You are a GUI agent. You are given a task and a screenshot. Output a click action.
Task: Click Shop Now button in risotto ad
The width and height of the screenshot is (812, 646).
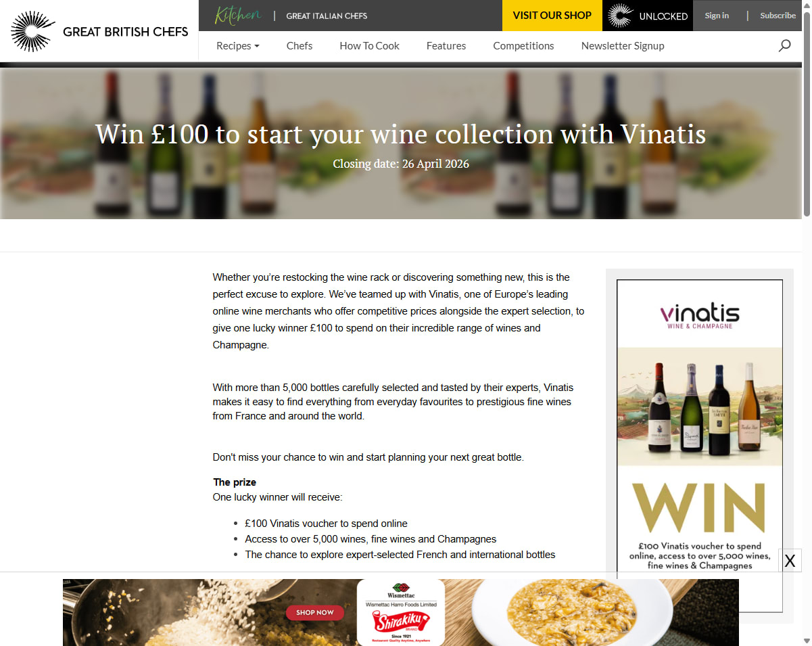pyautogui.click(x=315, y=612)
